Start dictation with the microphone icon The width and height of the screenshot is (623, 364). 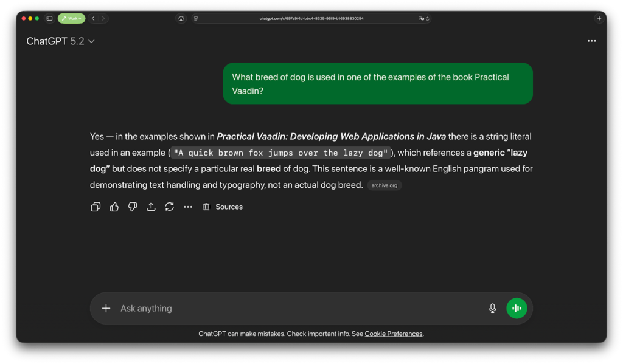pos(492,308)
